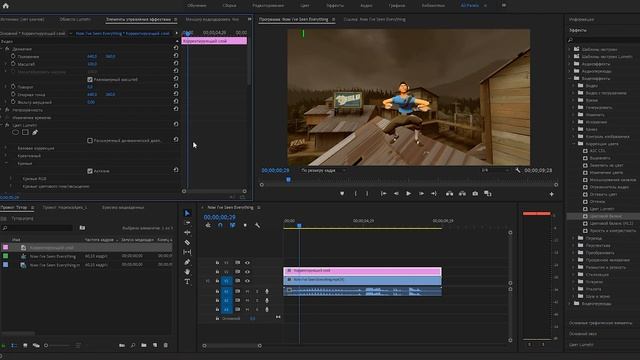This screenshot has width=640, height=360.
Task: Expand the Opacity effect group
Action: [x=2, y=110]
